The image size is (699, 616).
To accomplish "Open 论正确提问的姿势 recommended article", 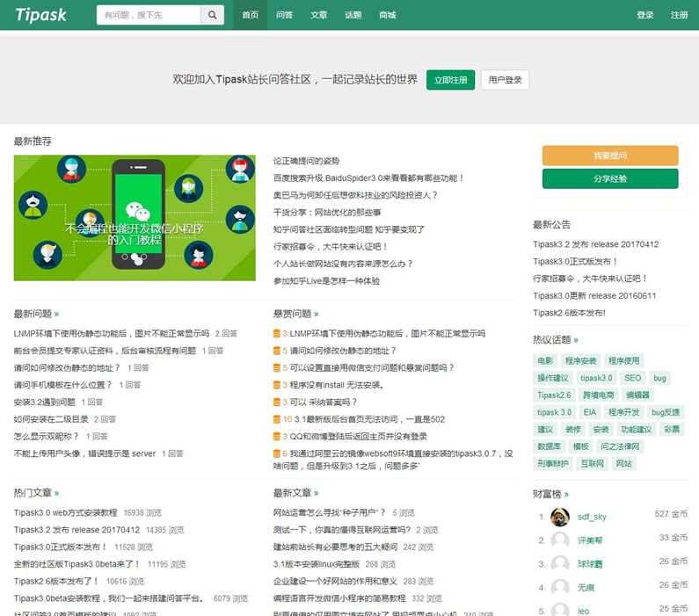I will pyautogui.click(x=306, y=161).
